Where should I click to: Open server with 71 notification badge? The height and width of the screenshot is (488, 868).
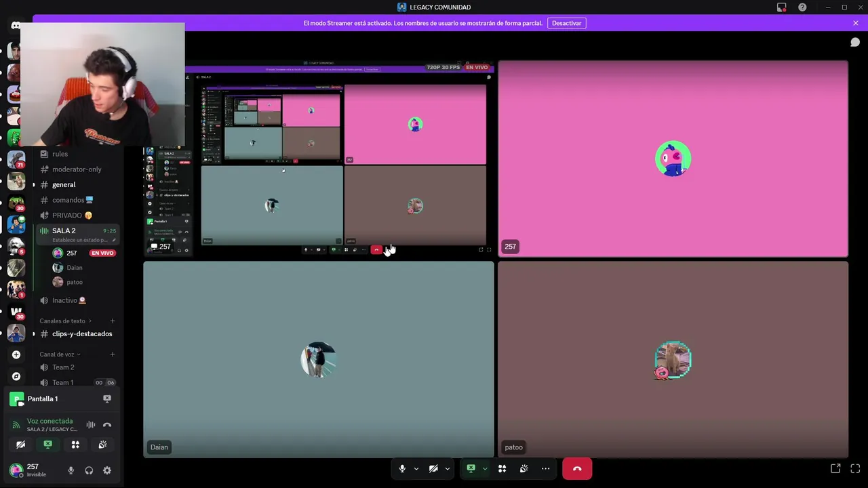click(16, 160)
